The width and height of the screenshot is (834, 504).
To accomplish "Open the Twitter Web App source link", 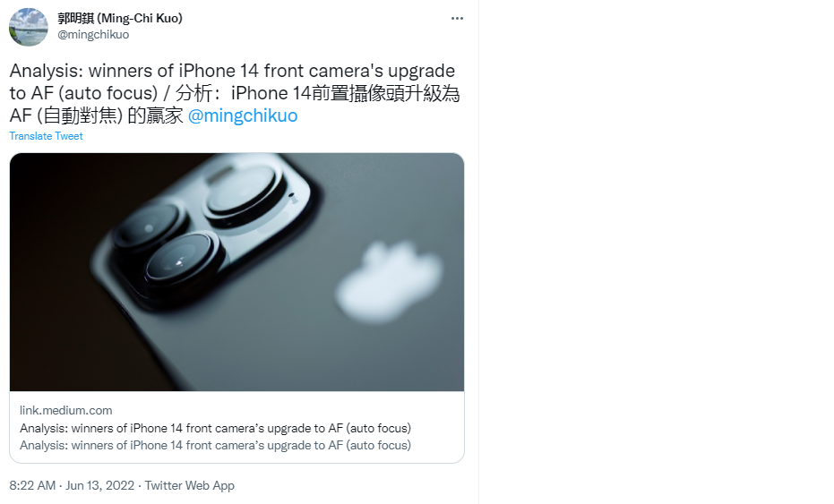I will [x=189, y=485].
